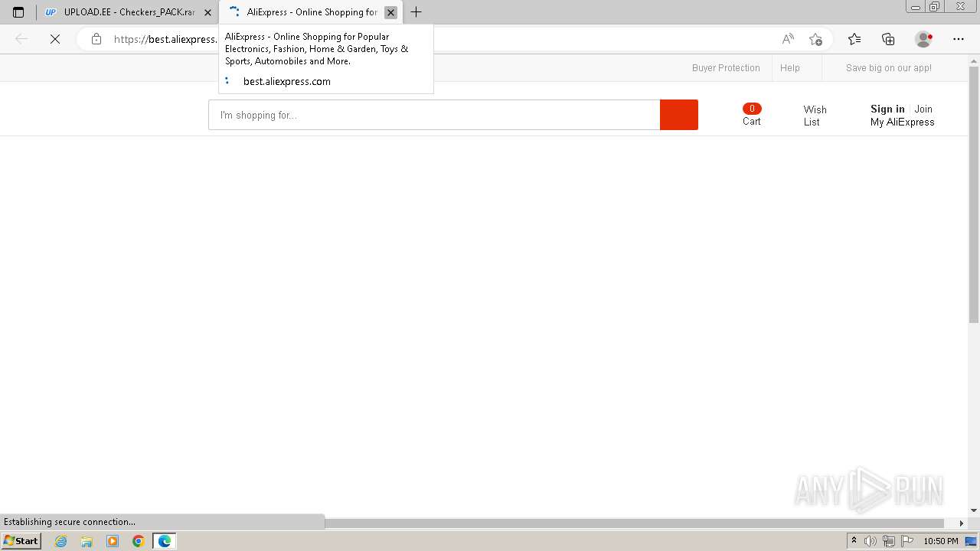The image size is (980, 551).
Task: Open Action Center flag icon
Action: tap(907, 541)
